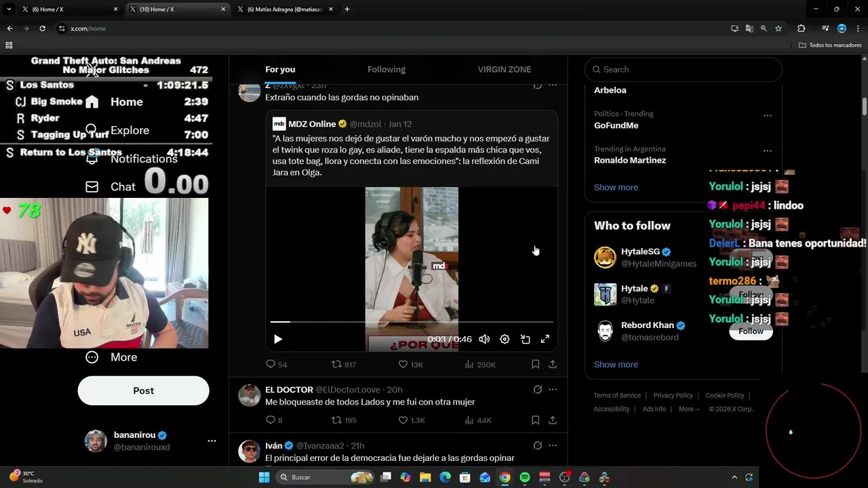Image resolution: width=868 pixels, height=488 pixels.
Task: Open the Chrome extensions puzzle icon
Action: pyautogui.click(x=801, y=28)
